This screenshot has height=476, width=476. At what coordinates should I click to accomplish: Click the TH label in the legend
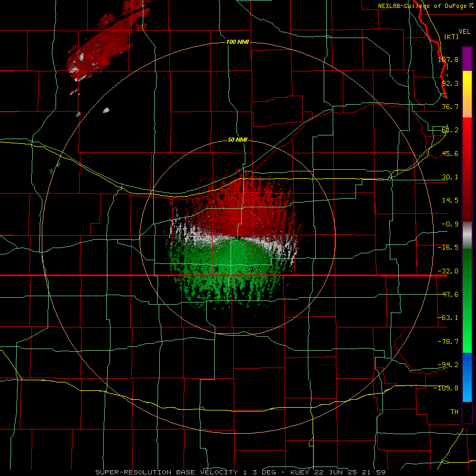[x=454, y=411]
